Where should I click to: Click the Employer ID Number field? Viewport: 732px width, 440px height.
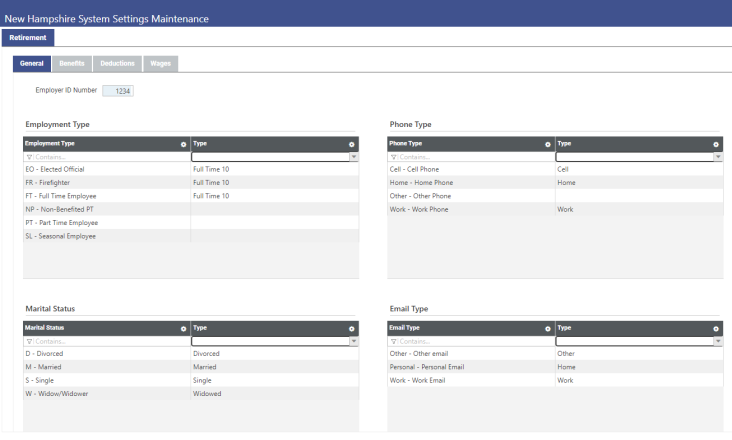(118, 91)
